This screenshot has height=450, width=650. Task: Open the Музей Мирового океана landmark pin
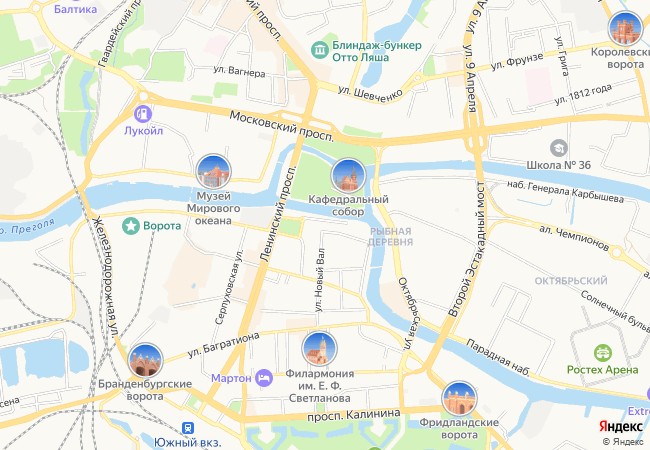[213, 171]
